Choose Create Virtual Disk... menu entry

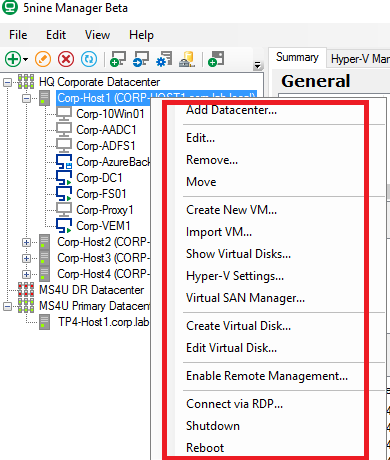(x=238, y=326)
